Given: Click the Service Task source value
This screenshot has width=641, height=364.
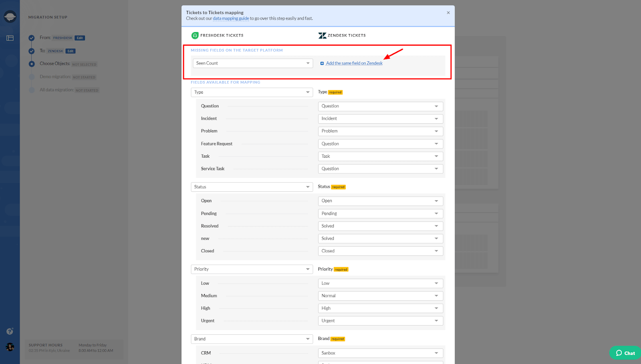Looking at the screenshot, I should point(213,169).
